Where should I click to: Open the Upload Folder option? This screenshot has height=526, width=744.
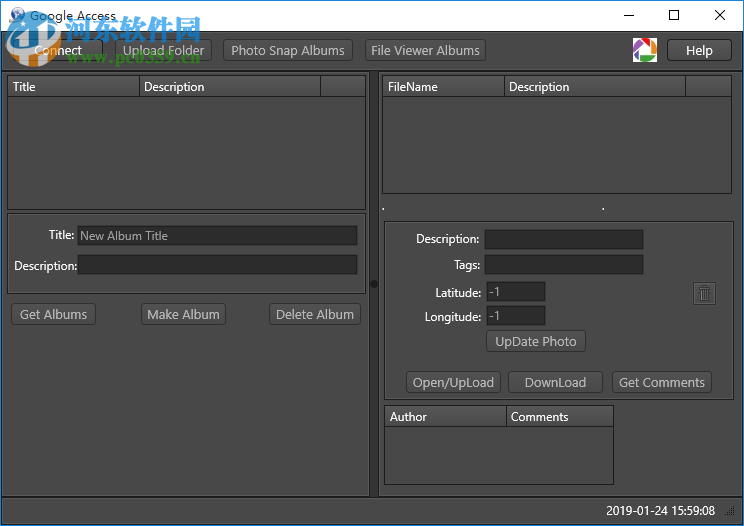163,50
